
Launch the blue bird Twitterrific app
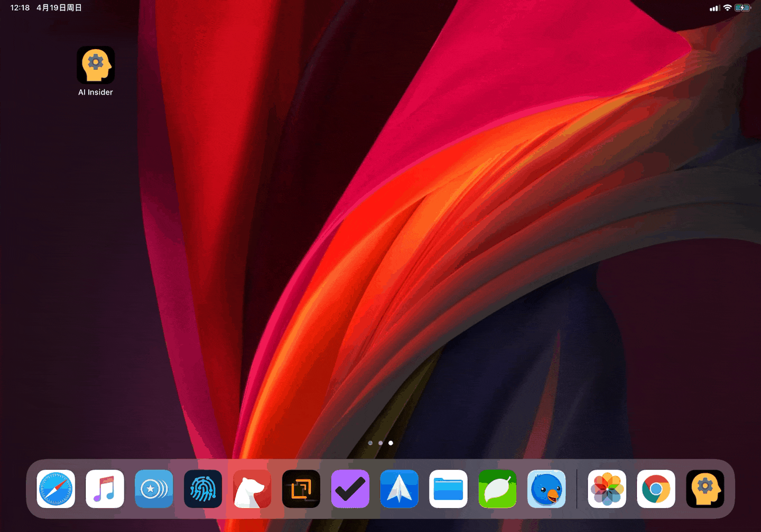pyautogui.click(x=546, y=489)
